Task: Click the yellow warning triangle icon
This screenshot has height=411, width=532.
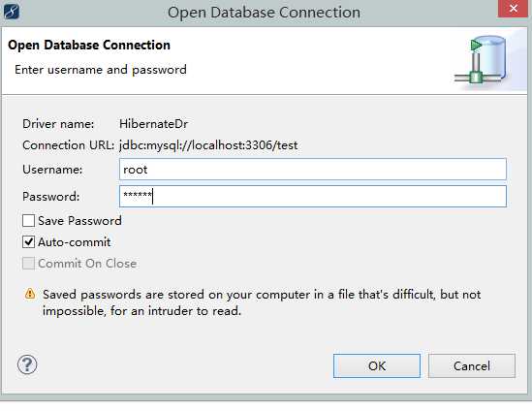Action: (30, 294)
